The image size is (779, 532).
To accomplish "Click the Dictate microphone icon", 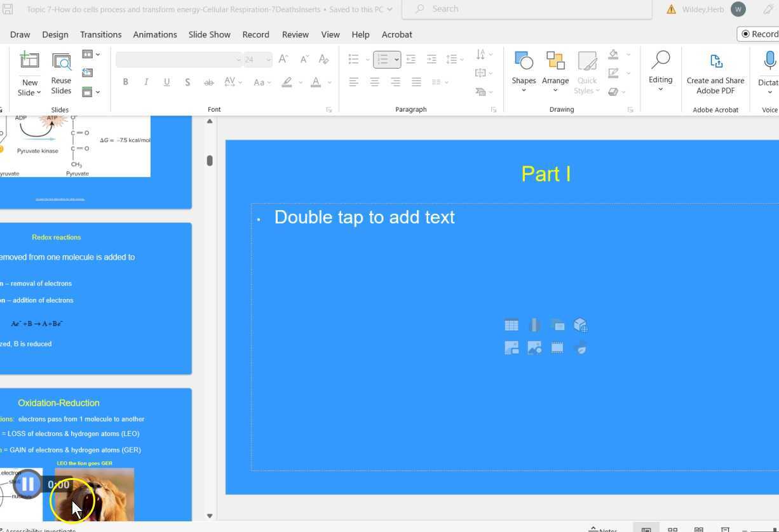I will (x=769, y=61).
